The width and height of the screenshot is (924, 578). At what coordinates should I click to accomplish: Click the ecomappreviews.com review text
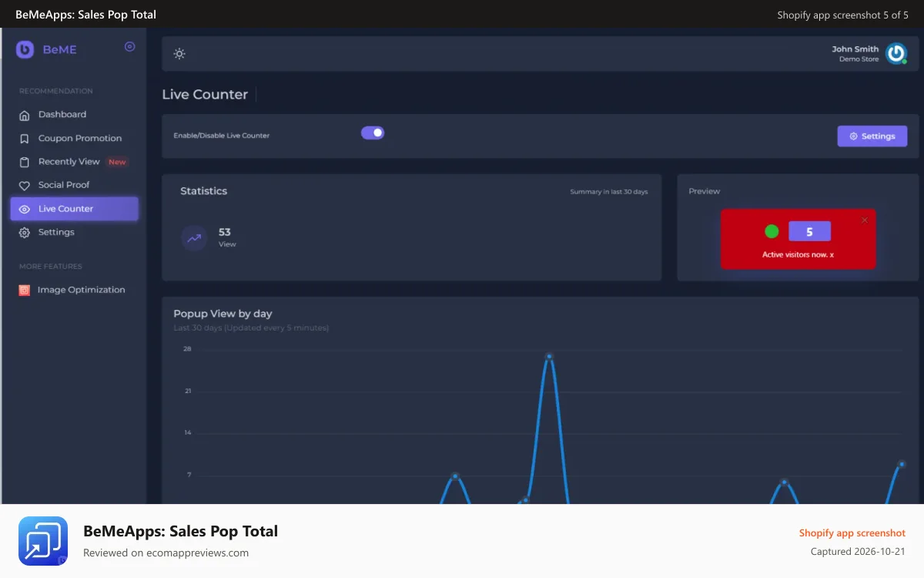[x=166, y=553]
